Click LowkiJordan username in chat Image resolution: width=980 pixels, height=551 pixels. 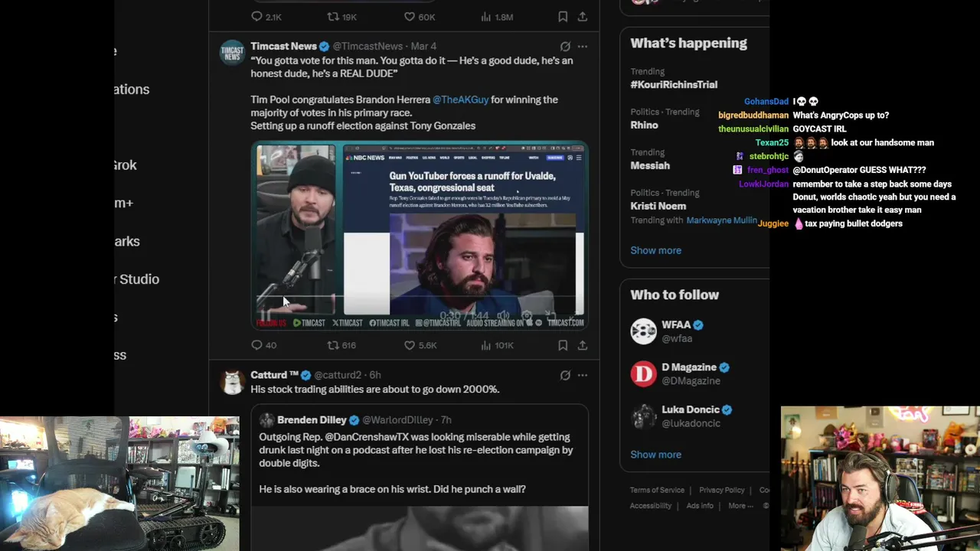pyautogui.click(x=763, y=184)
